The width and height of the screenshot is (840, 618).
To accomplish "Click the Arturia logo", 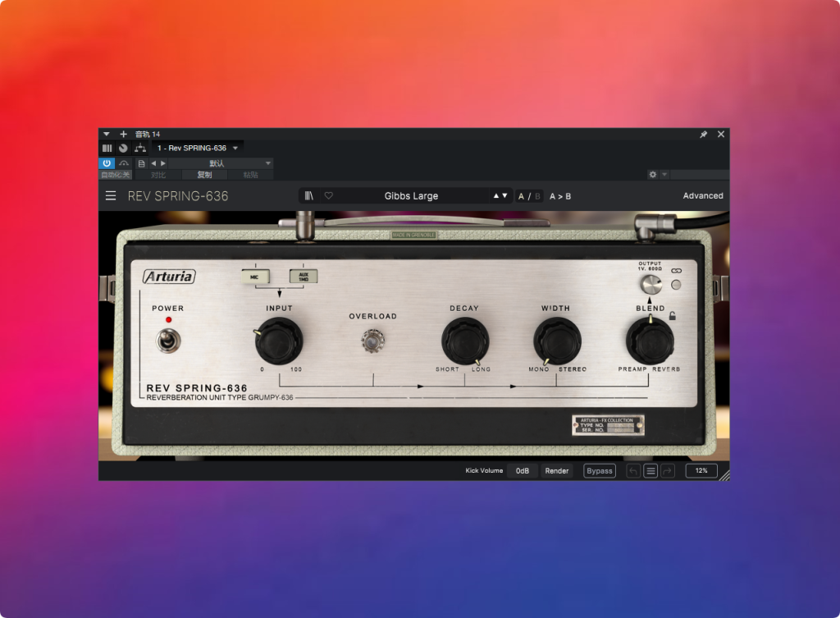I will (x=169, y=277).
